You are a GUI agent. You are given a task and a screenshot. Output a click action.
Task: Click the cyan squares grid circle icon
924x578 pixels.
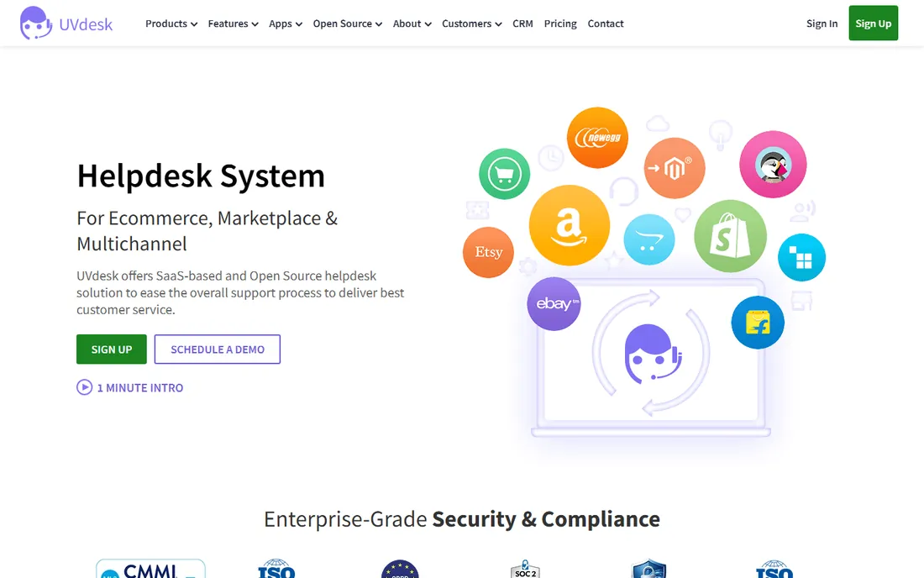pos(802,257)
